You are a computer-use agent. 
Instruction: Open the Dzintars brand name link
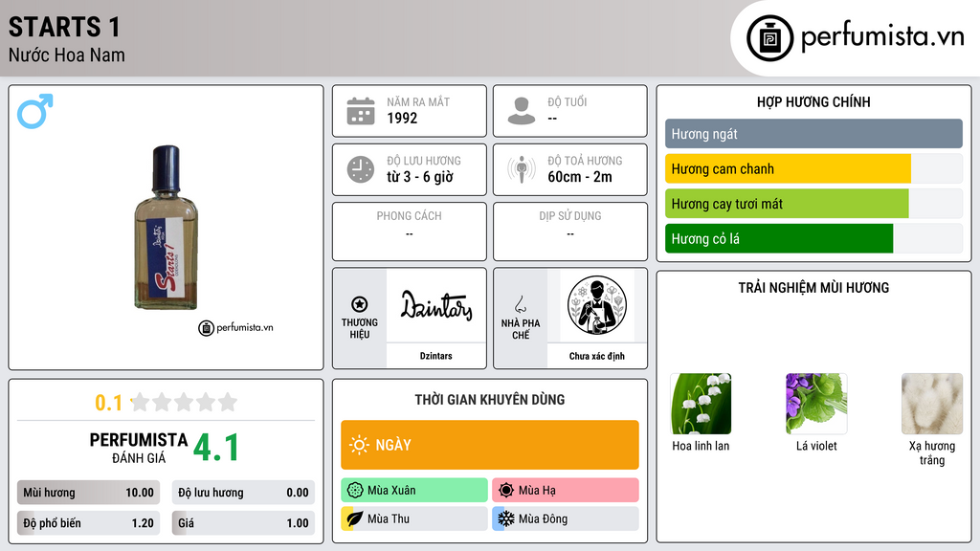pyautogui.click(x=436, y=356)
